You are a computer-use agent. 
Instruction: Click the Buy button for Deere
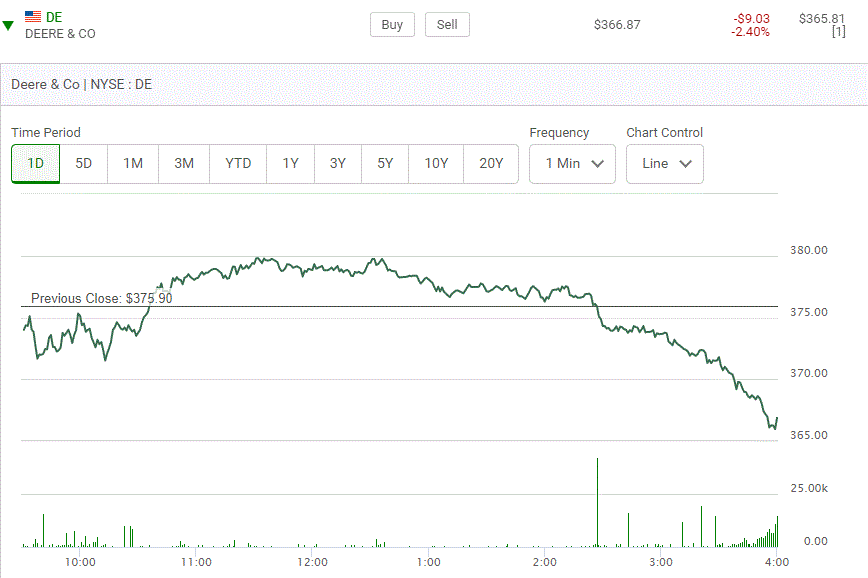[x=392, y=25]
